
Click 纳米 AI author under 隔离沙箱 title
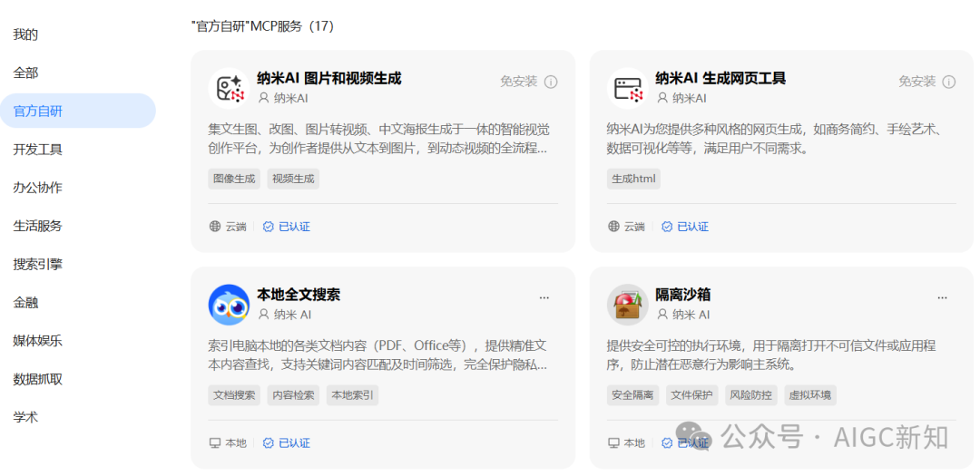click(684, 315)
